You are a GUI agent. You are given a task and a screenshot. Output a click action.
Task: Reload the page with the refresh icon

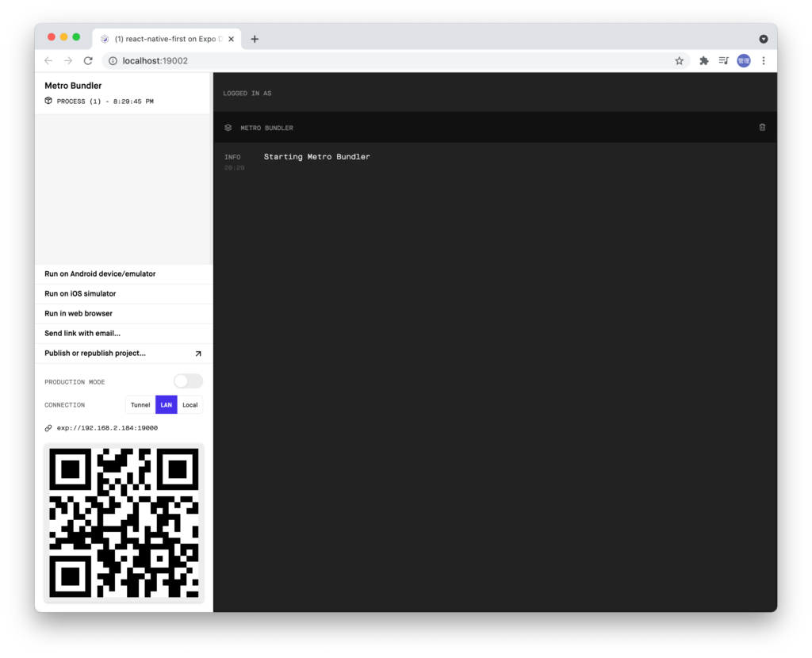[87, 60]
